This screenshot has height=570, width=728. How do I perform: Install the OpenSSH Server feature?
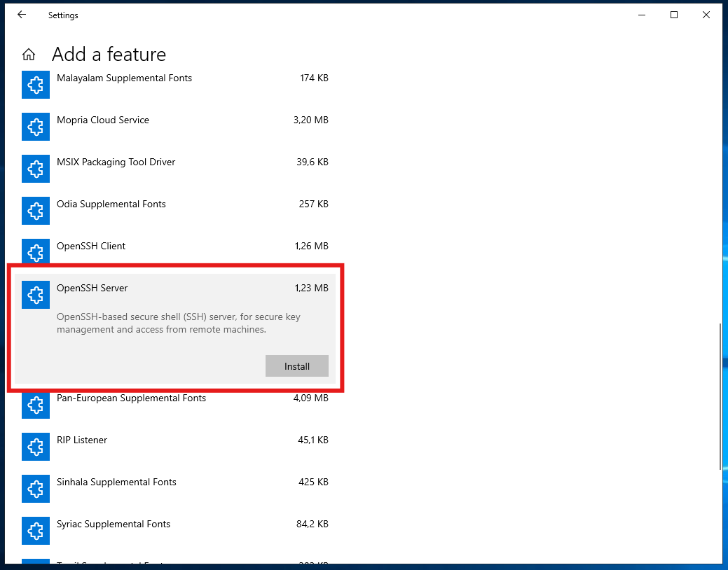pos(297,366)
